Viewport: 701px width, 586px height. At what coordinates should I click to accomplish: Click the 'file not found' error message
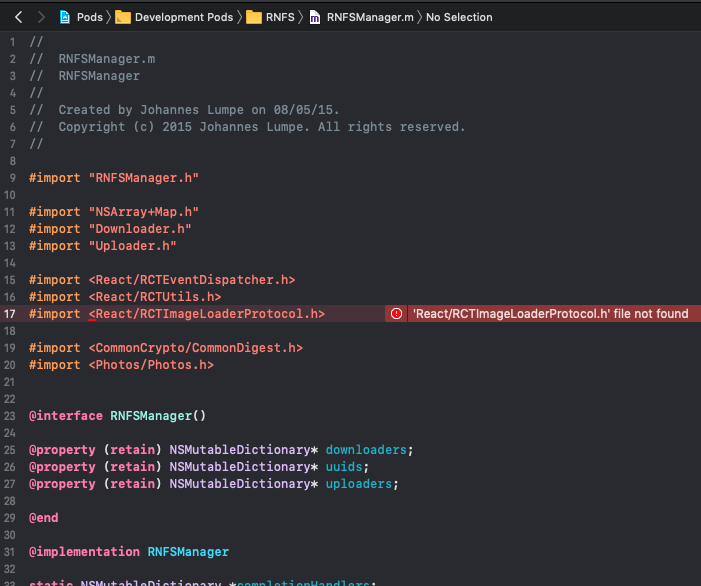click(x=551, y=314)
